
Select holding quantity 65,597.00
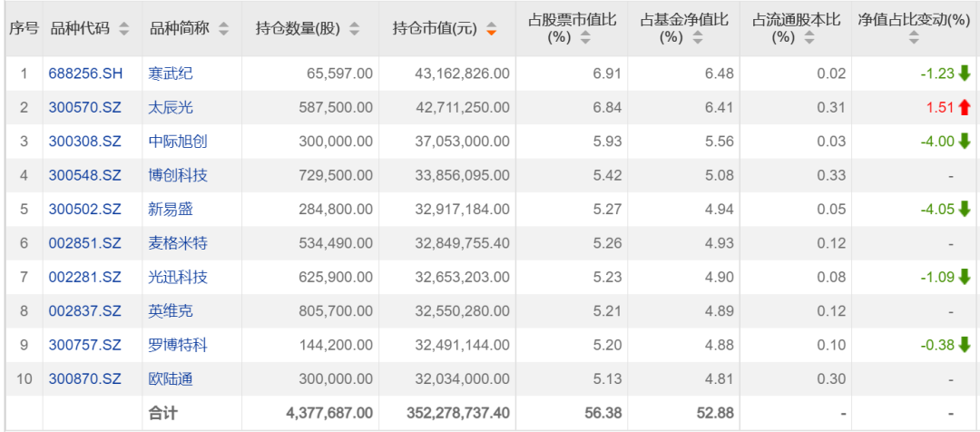click(339, 74)
